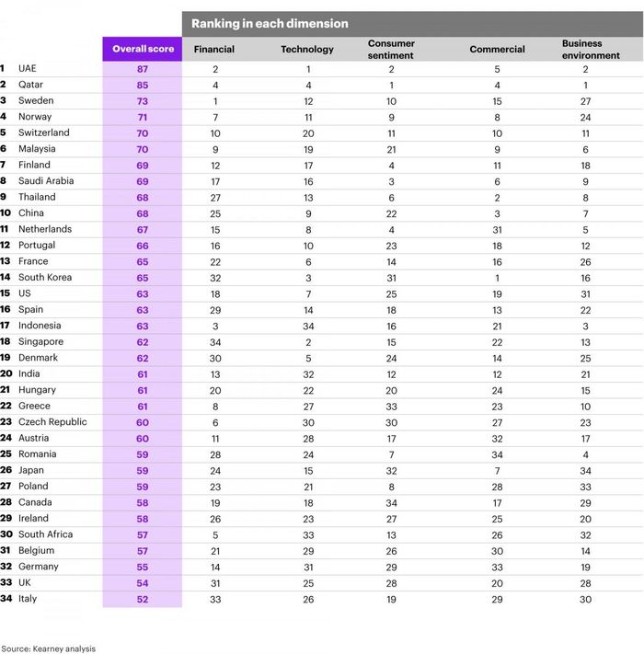Select the South Africa country name
644x654 pixels.
[45, 534]
